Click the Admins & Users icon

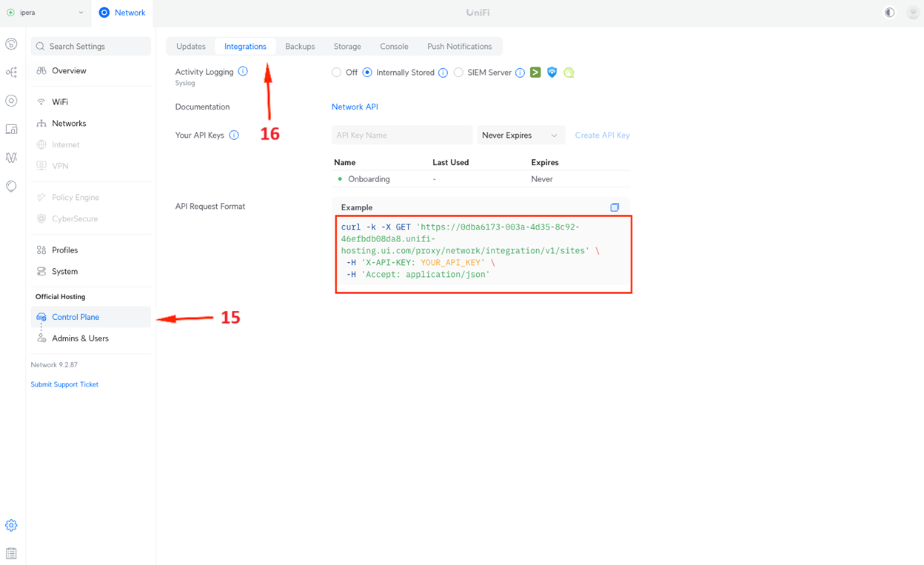(41, 338)
